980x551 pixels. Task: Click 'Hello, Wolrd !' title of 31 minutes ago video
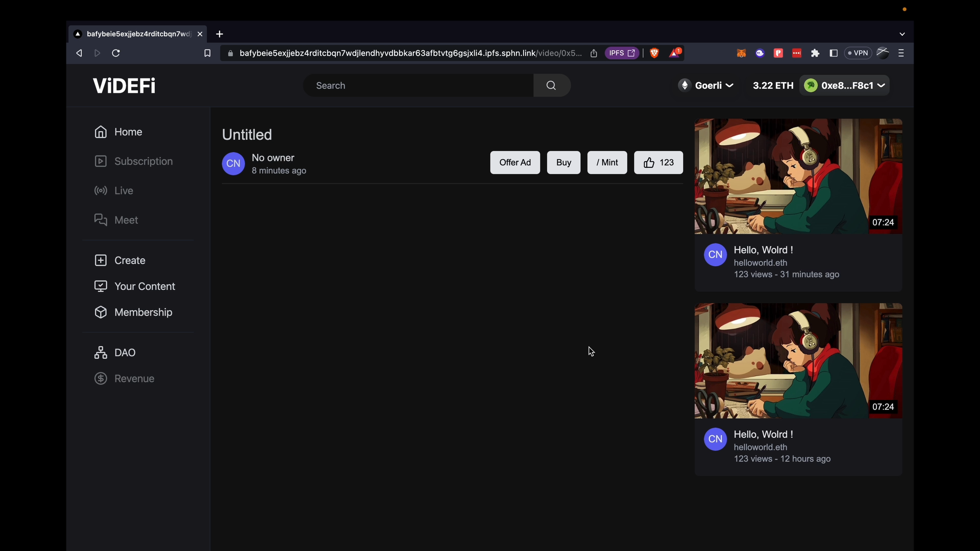pyautogui.click(x=763, y=250)
